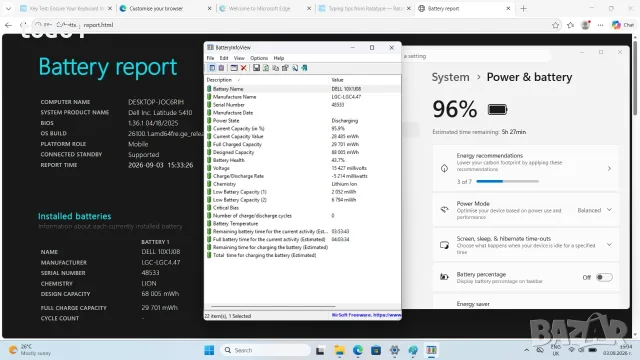Click the floppy disk Save icon in BatteryInfoView
The height and width of the screenshot is (360, 640).
[256, 68]
